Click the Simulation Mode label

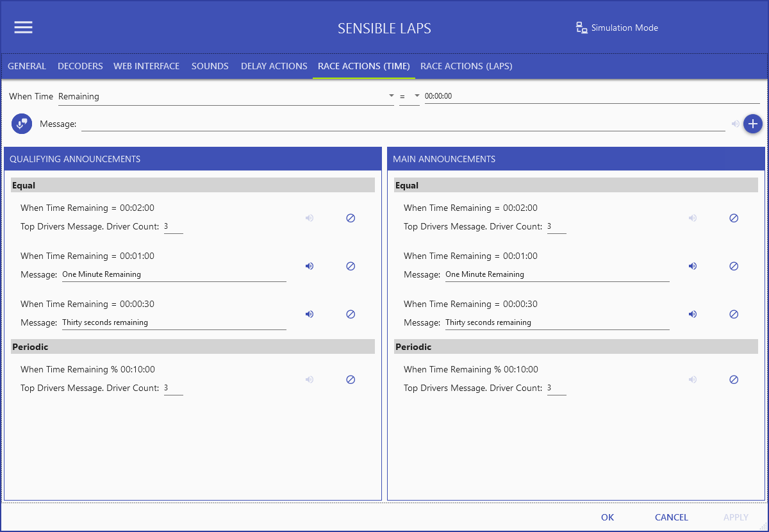point(625,28)
